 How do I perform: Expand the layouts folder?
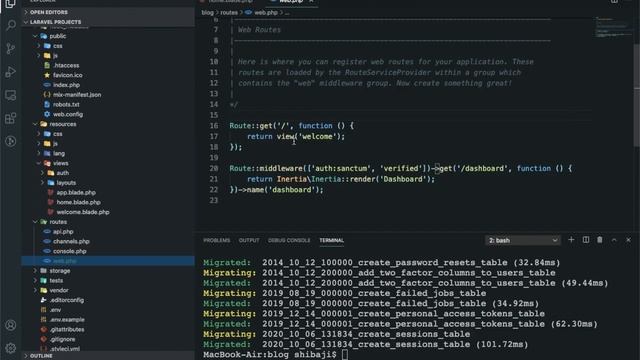66,183
